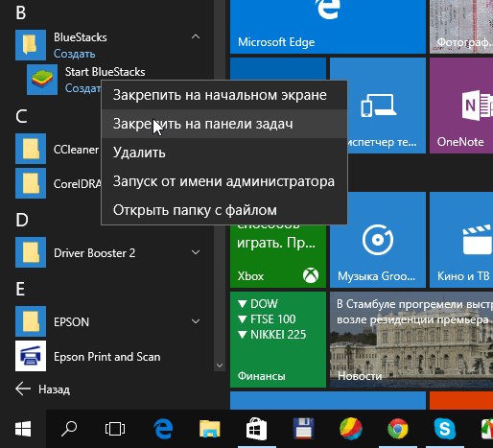Viewport: 493px width, 448px height.
Task: Click the EPSON folder icon
Action: pos(31,321)
